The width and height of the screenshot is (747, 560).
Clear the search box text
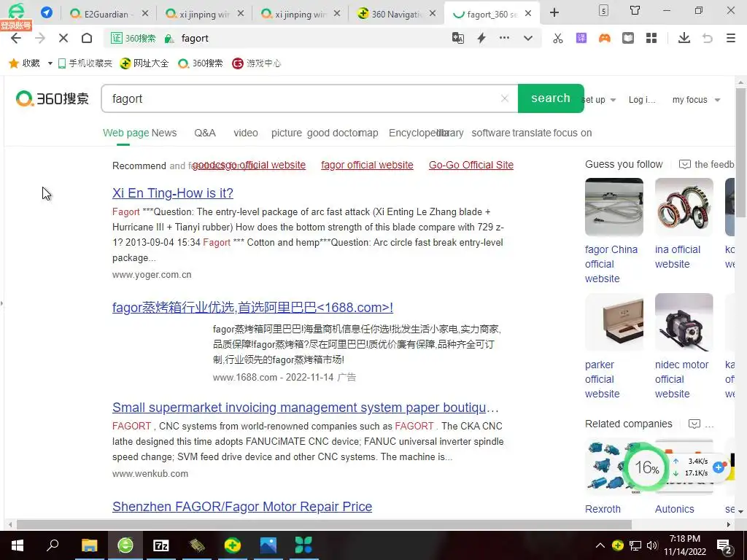(x=505, y=98)
